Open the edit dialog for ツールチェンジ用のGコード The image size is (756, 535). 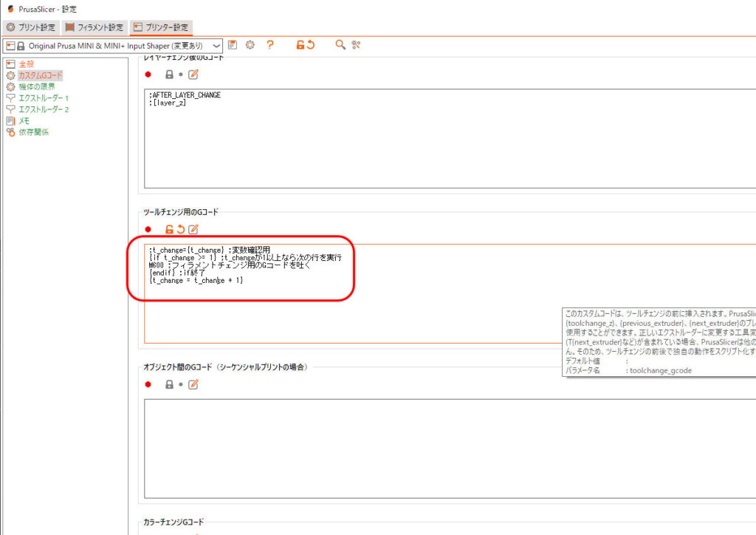coord(193,229)
